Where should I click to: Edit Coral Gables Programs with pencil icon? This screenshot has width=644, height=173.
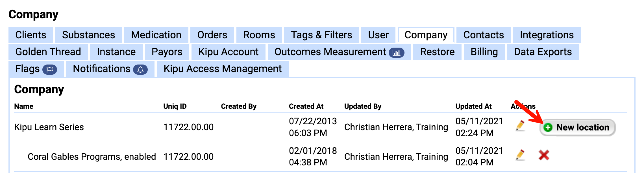click(520, 155)
